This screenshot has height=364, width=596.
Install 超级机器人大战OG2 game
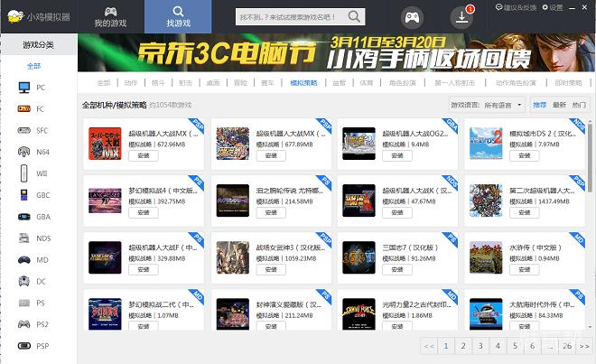tap(397, 155)
